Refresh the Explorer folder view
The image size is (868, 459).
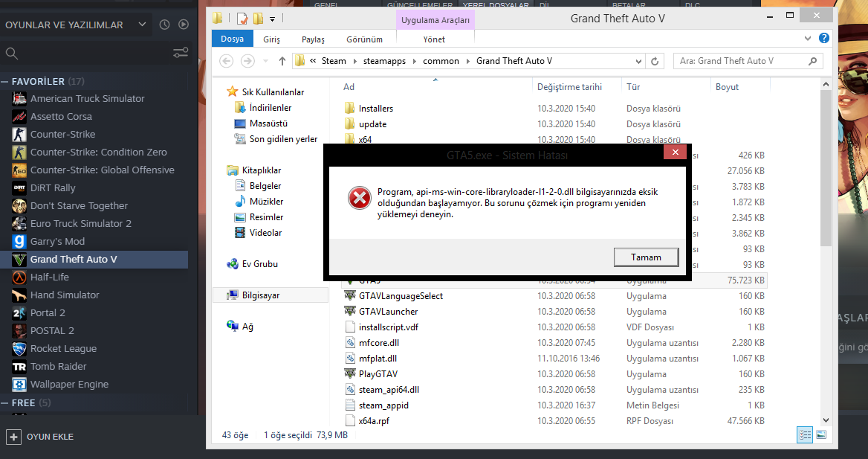(655, 61)
